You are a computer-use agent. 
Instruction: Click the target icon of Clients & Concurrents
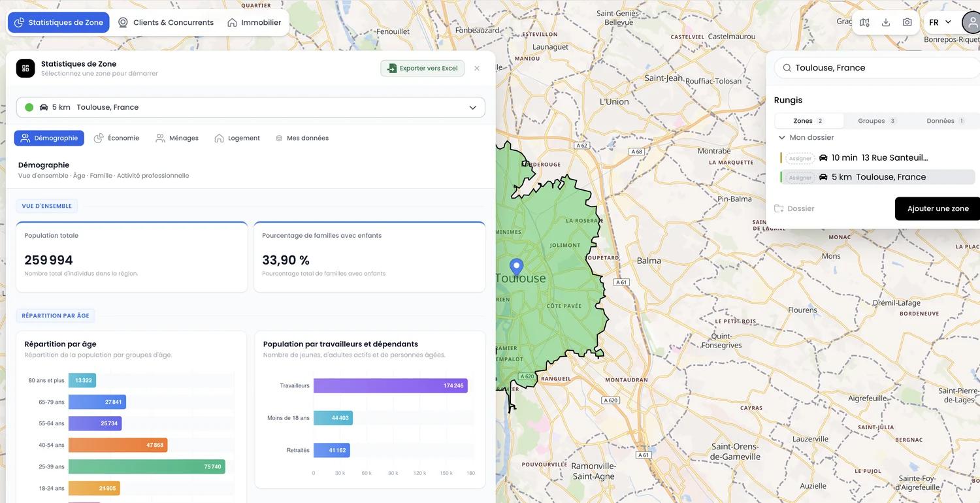point(123,22)
